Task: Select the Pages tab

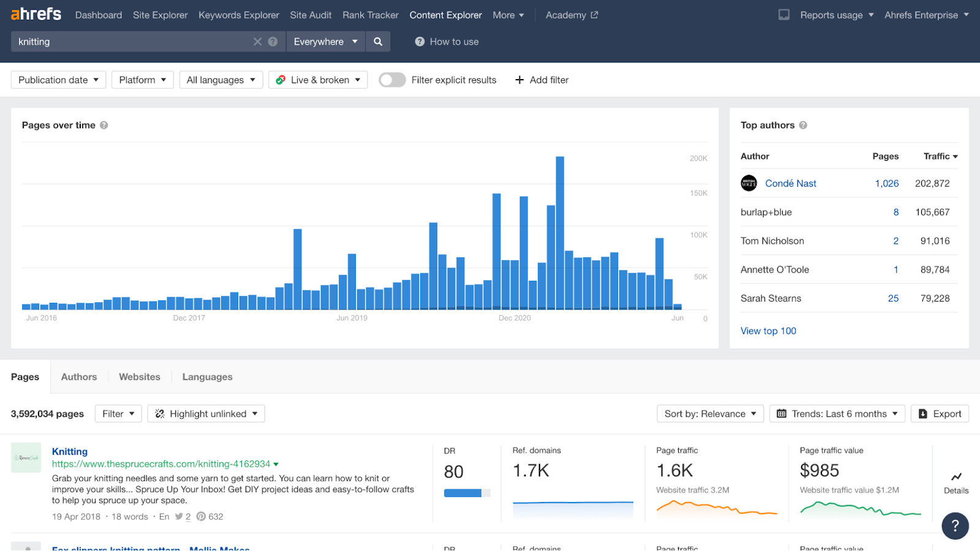Action: click(25, 377)
